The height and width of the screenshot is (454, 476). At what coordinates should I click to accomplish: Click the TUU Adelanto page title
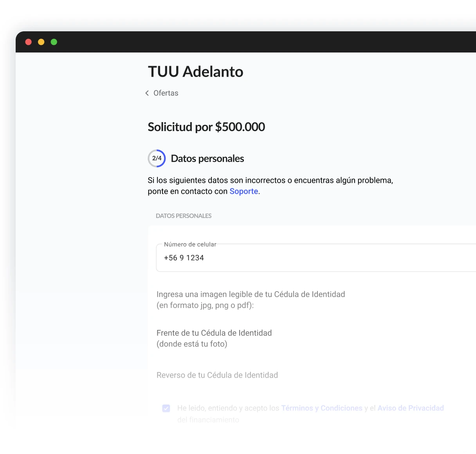pos(195,72)
